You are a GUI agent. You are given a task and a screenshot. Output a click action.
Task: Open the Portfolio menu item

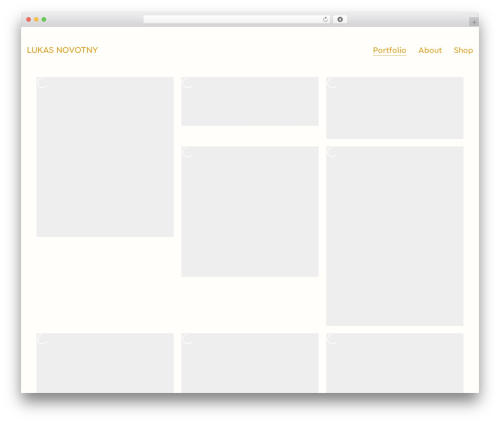[x=389, y=50]
